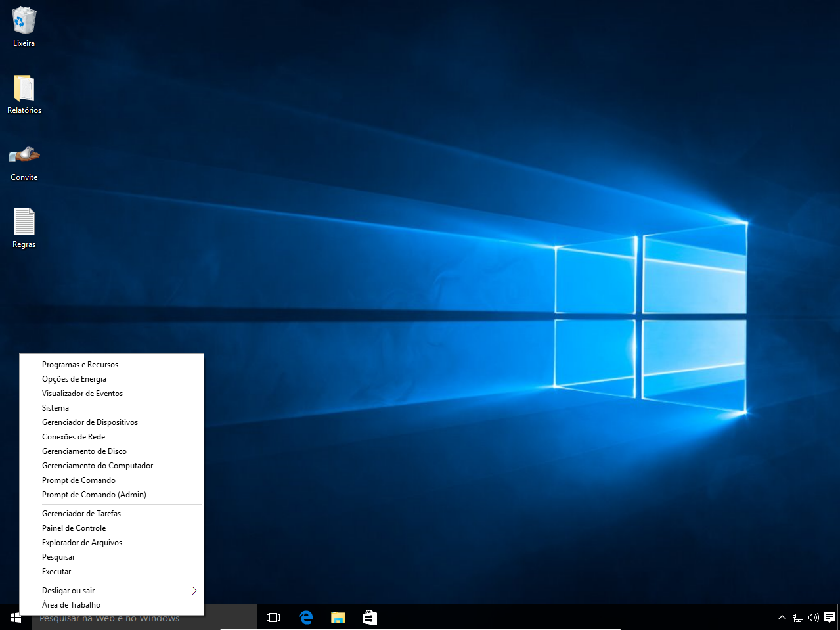Open network status tray icon

coord(798,618)
